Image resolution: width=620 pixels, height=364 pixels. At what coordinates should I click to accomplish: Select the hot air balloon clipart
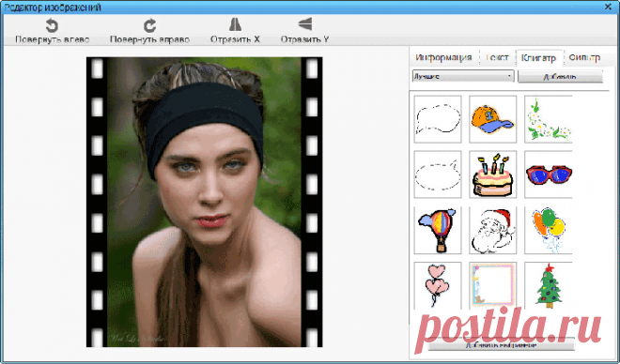click(x=438, y=230)
